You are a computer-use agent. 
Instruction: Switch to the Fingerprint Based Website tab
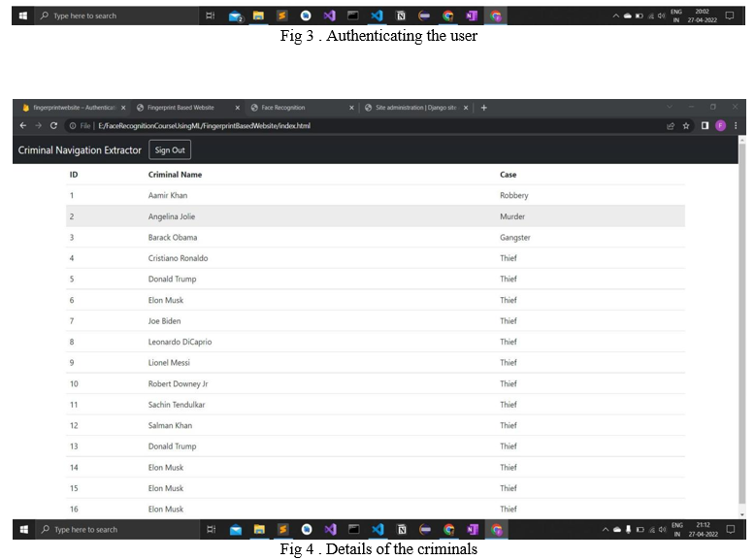[x=181, y=108]
